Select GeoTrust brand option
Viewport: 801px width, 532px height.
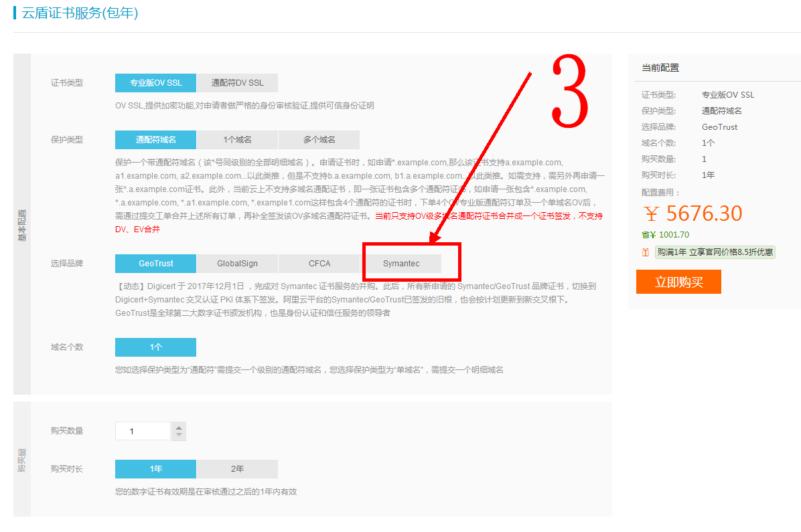[x=155, y=264]
